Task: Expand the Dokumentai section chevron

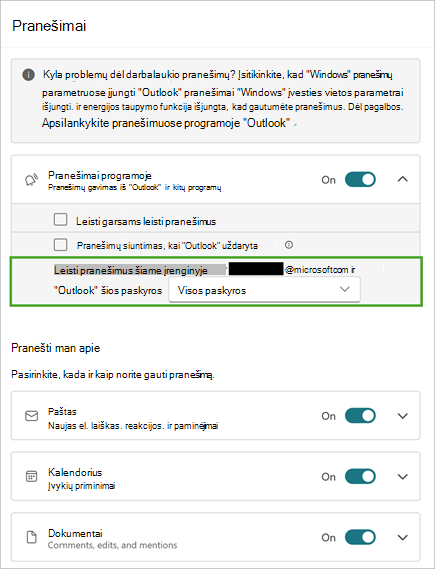Action: (x=403, y=537)
